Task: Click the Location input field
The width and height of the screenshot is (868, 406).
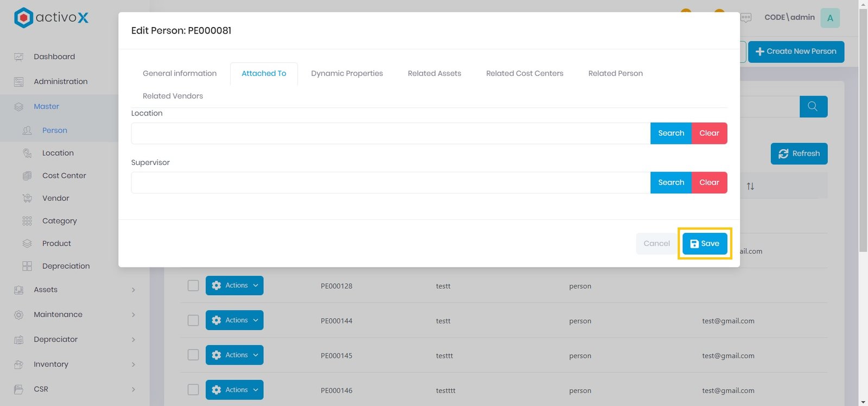Action: point(391,134)
